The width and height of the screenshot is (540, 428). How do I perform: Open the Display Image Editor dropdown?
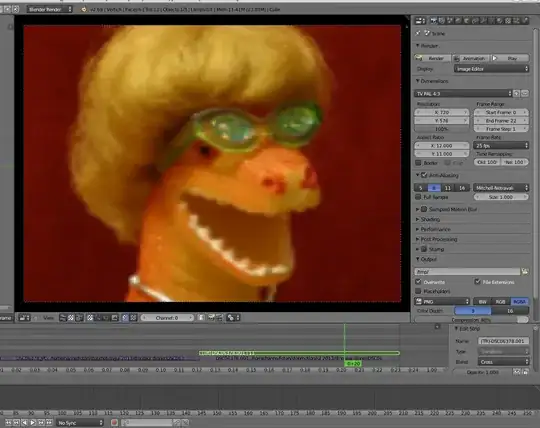[x=491, y=69]
